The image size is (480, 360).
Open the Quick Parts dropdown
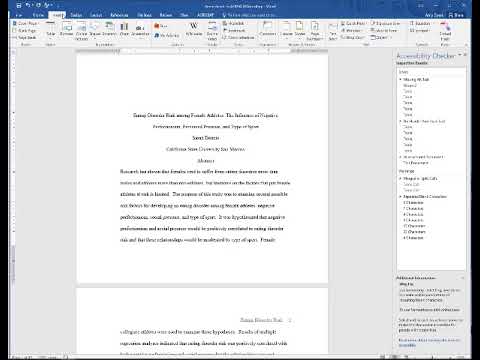coord(353,23)
